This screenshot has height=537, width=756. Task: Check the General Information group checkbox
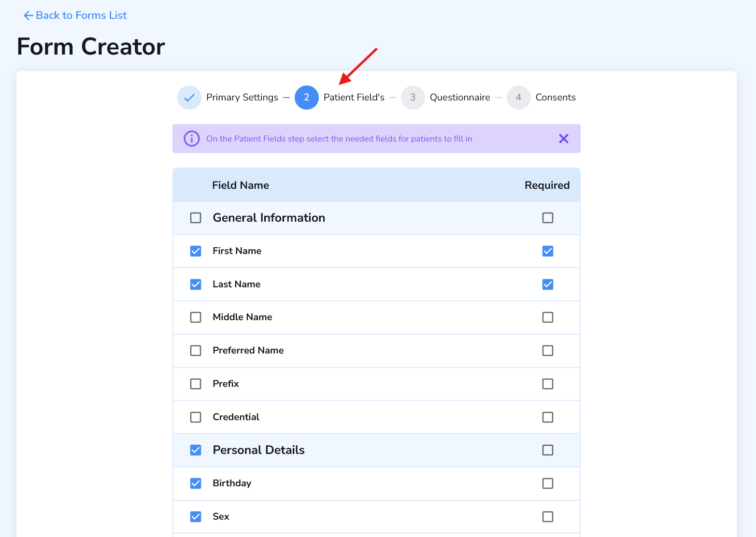click(x=195, y=218)
